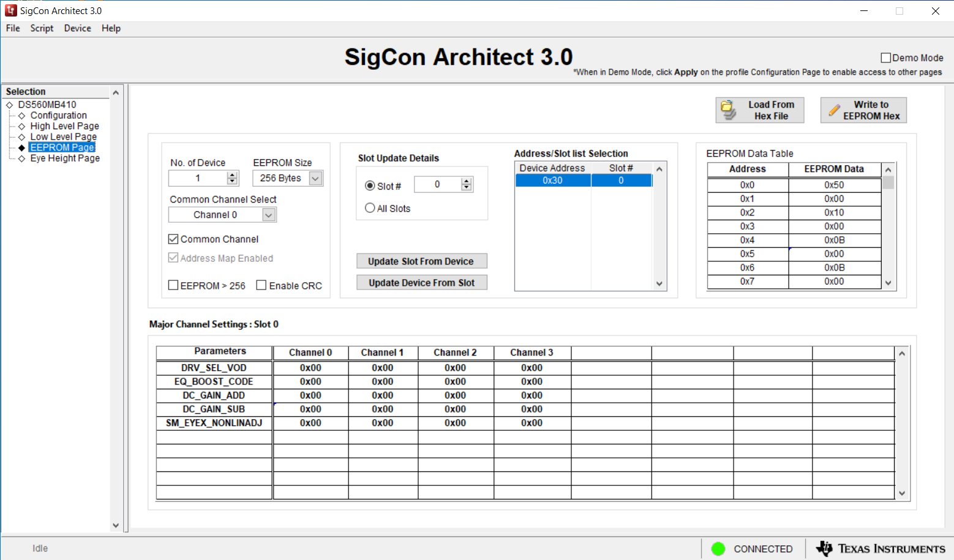Select the All Slots radio button
The height and width of the screenshot is (560, 954).
(x=370, y=208)
